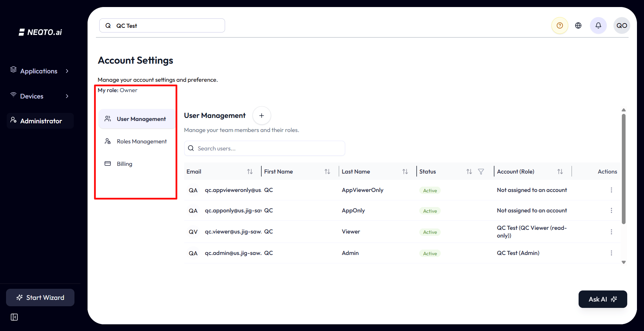
Task: Open actions menu for qc.admin user
Action: [611, 253]
